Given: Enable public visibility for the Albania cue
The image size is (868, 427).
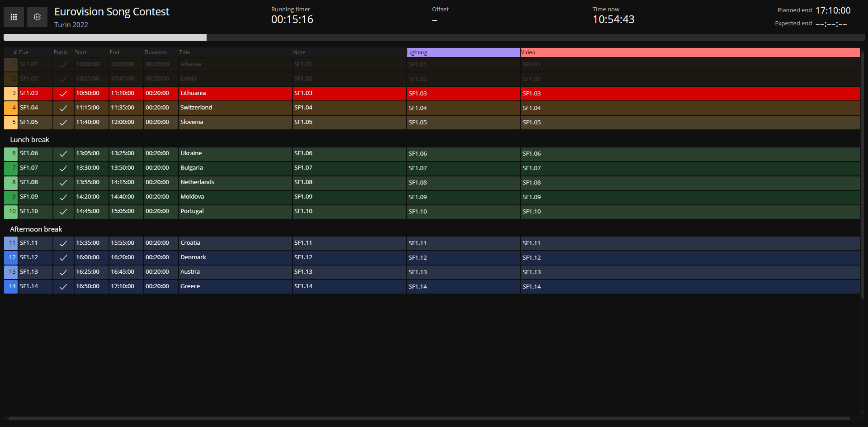Looking at the screenshot, I should tap(63, 64).
